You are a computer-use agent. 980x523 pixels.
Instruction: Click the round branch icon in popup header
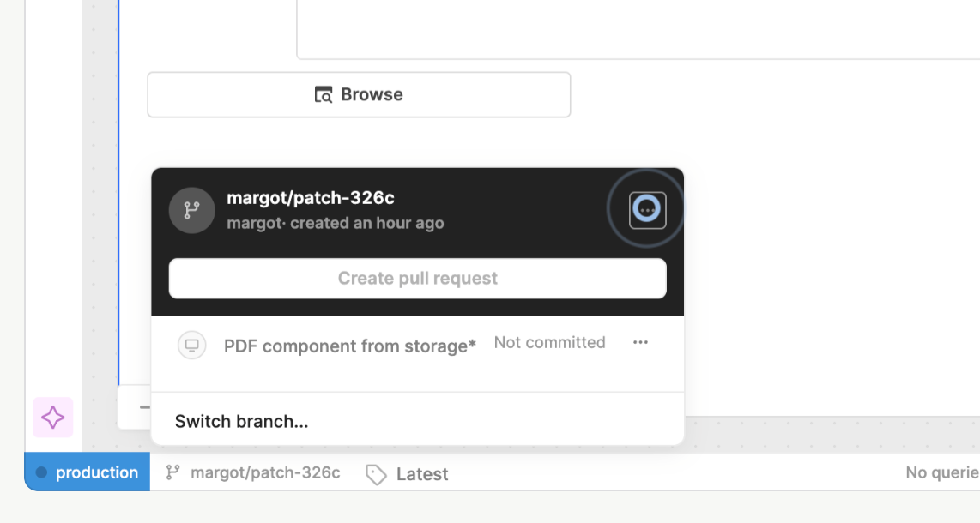pos(191,210)
